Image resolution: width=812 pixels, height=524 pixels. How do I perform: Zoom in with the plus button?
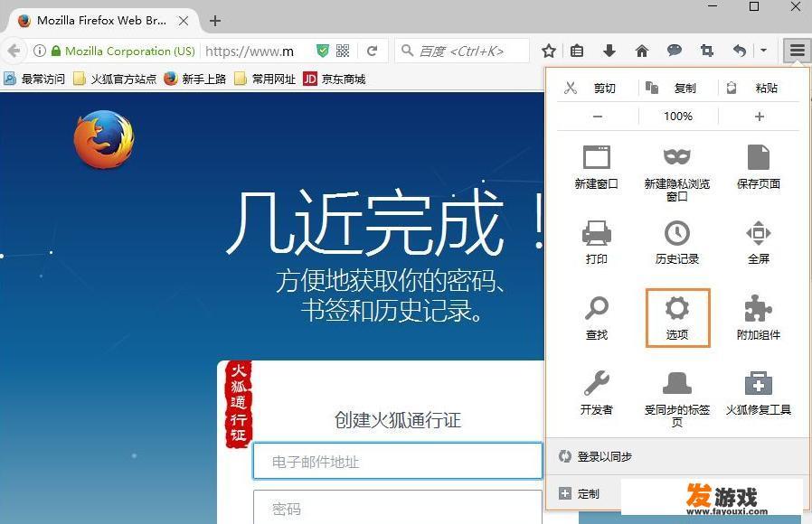(759, 117)
